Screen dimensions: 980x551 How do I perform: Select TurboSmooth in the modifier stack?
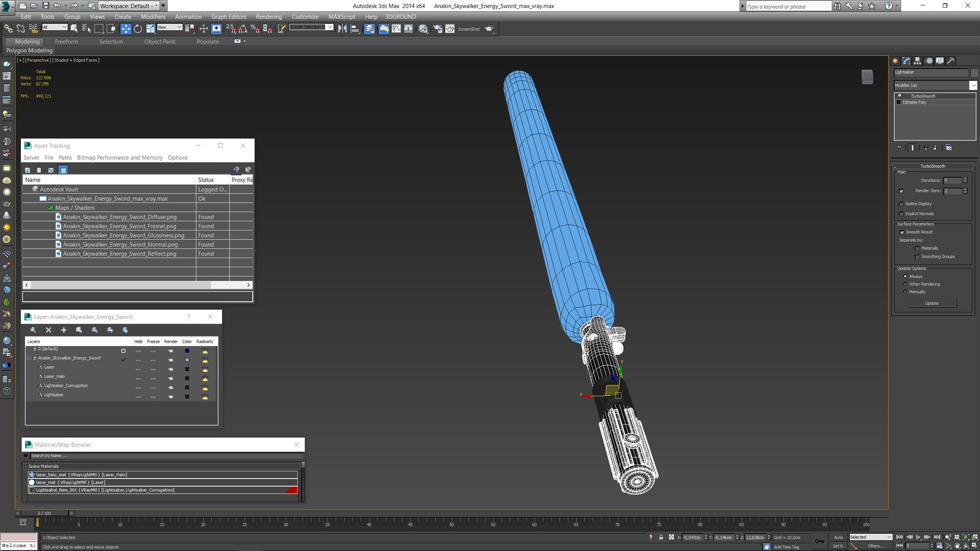point(923,96)
